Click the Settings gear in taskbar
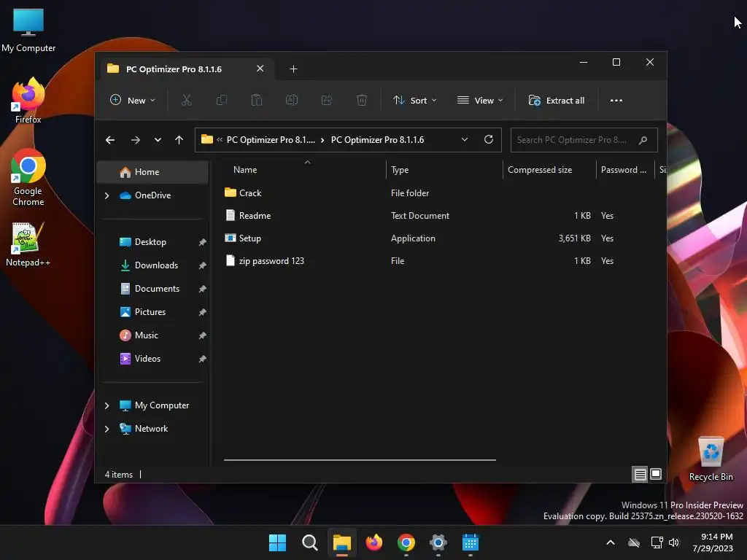 [x=438, y=542]
